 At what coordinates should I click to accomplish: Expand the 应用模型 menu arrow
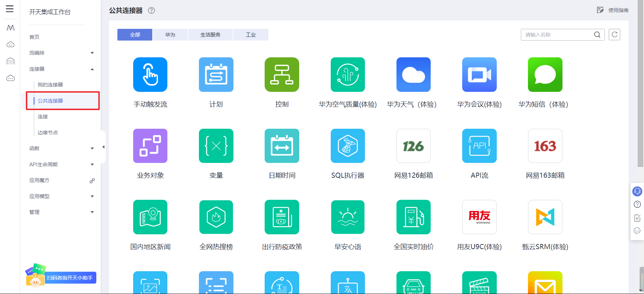[x=92, y=196]
